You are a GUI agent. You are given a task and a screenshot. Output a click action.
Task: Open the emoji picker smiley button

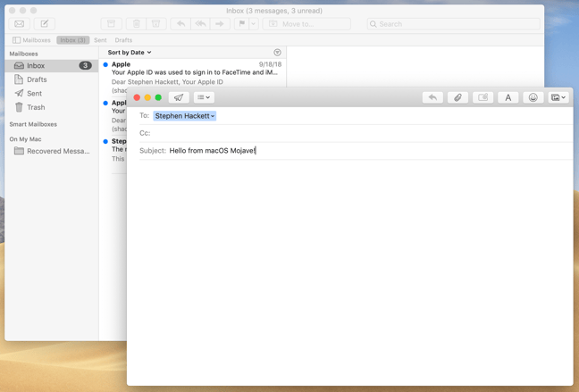(533, 97)
